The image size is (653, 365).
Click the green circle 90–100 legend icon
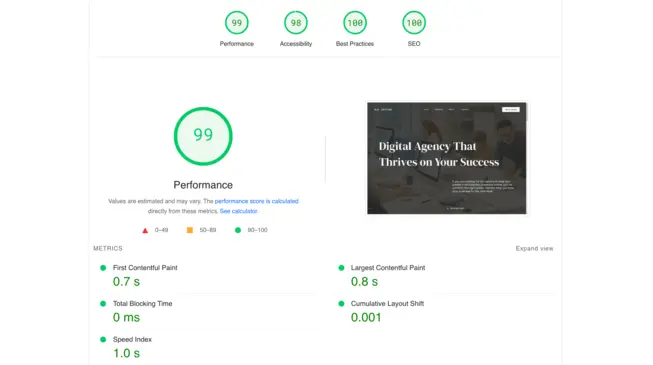(x=238, y=230)
